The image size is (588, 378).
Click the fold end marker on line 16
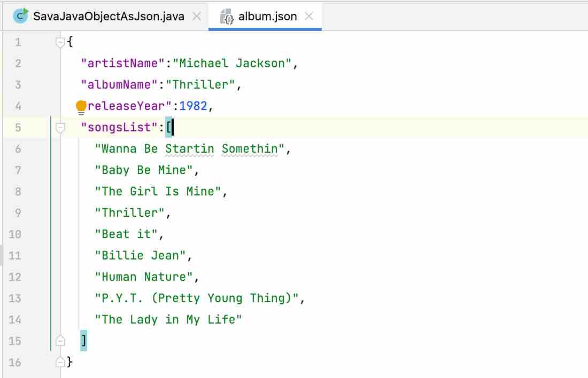(60, 363)
